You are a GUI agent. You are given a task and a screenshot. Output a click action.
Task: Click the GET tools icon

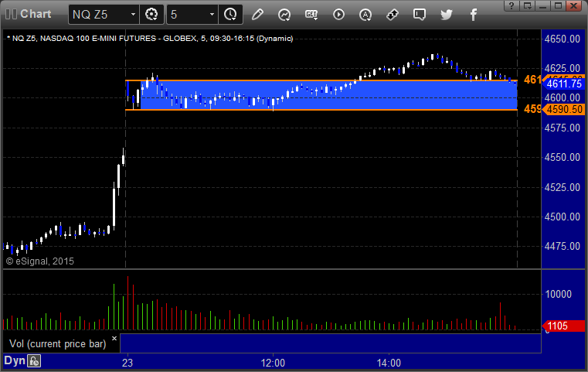point(311,14)
